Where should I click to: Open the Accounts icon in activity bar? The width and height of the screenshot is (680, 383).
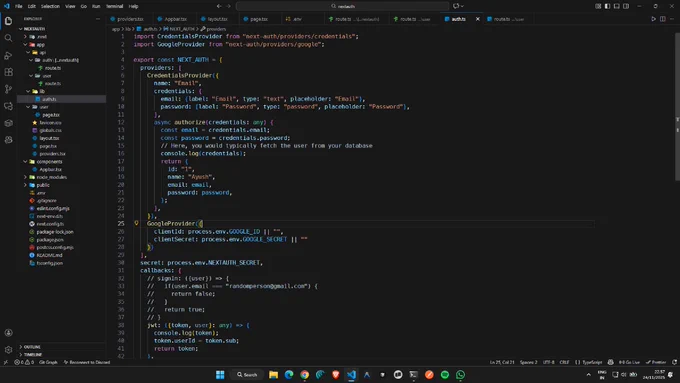8,333
